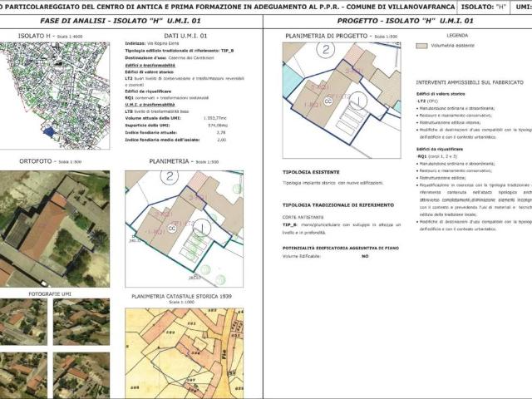Image resolution: width=532 pixels, height=399 pixels.
Task: Click the 'INTERVENTI AMMISSIBILI SUL FABBRICATO' heading
Action: point(470,82)
